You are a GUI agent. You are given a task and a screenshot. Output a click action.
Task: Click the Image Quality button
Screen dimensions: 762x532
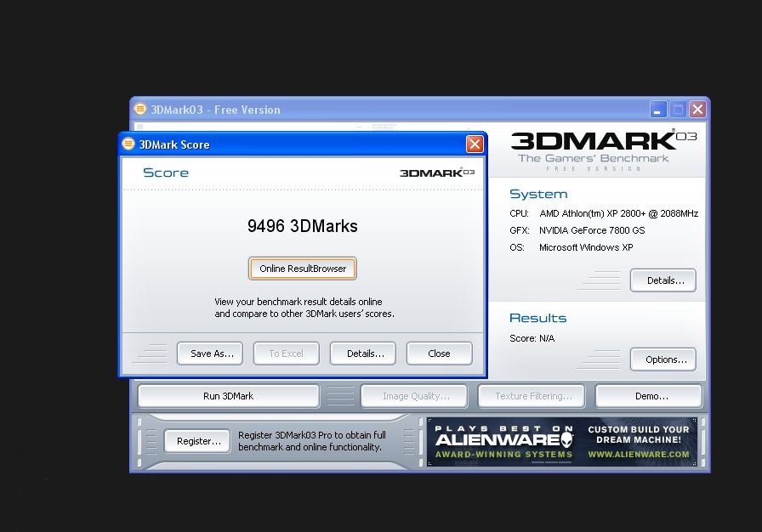(414, 396)
